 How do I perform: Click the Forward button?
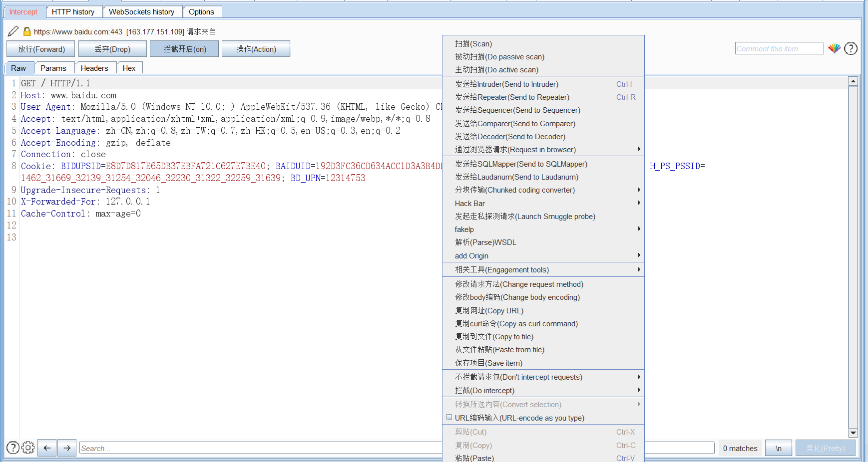41,49
